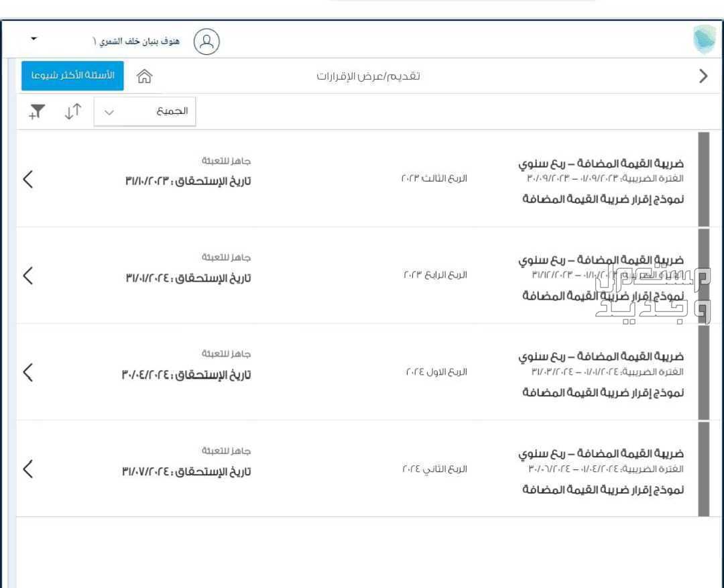Open the الجميع filter dropdown
The height and width of the screenshot is (588, 724).
tap(145, 111)
